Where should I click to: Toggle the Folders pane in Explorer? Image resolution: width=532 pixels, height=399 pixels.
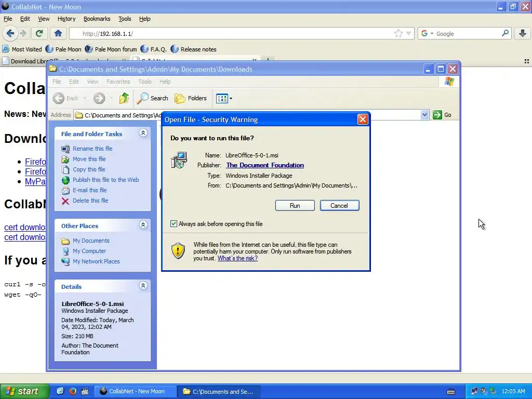[191, 98]
